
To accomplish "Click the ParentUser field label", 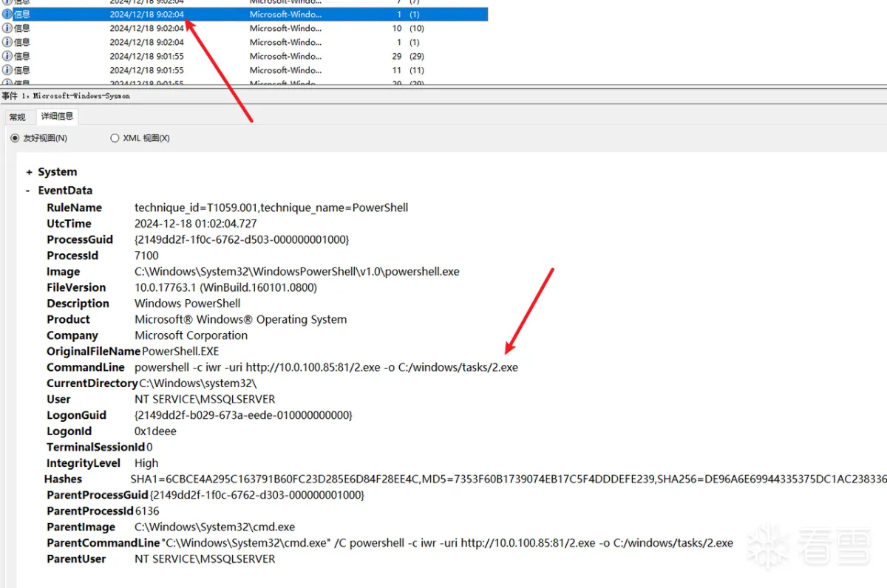I will point(76,559).
